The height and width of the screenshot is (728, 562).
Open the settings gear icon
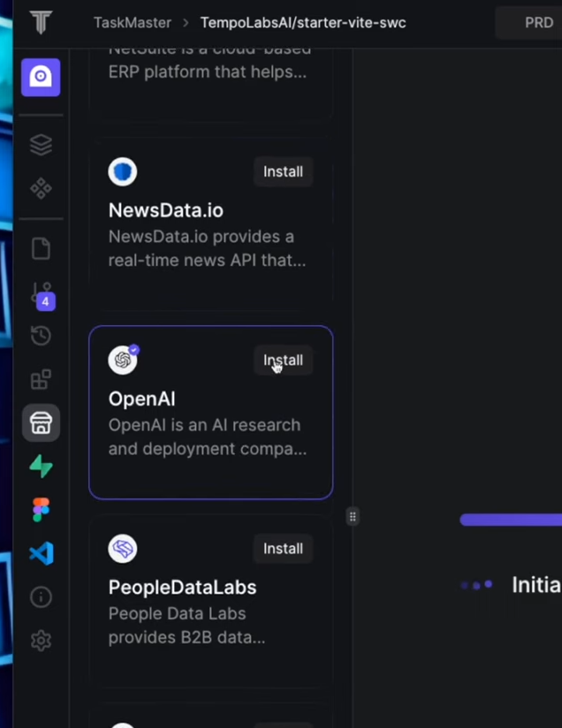(41, 641)
